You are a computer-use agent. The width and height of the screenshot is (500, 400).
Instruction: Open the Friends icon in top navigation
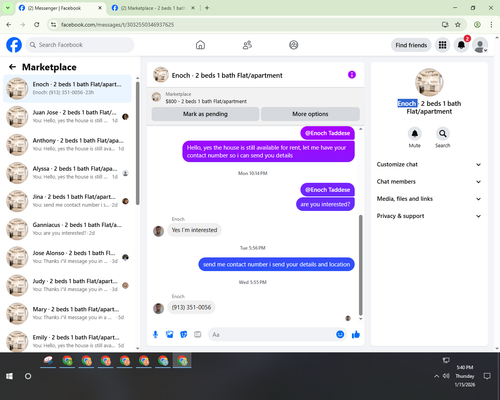[247, 45]
